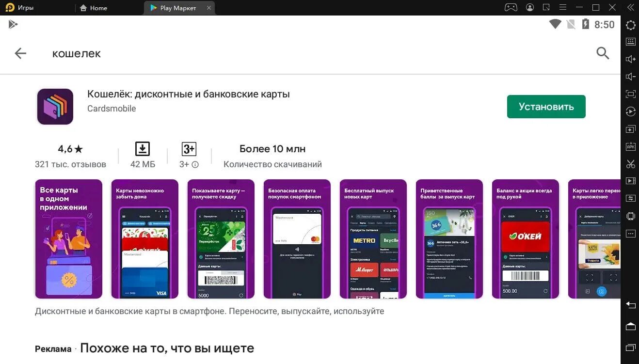Image resolution: width=639 pixels, height=364 pixels.
Task: Tap the Android back button in the sidebar
Action: (x=630, y=305)
